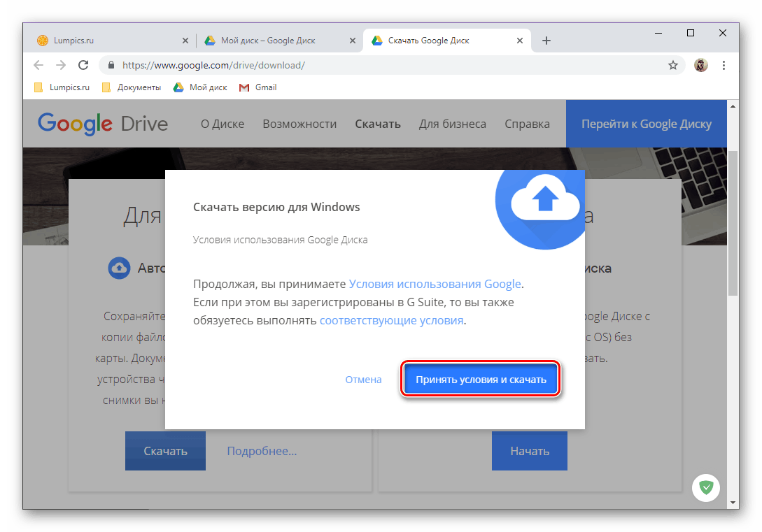Viewport: 762px width, 532px height.
Task: Open the О Диске menu item
Action: click(x=223, y=124)
